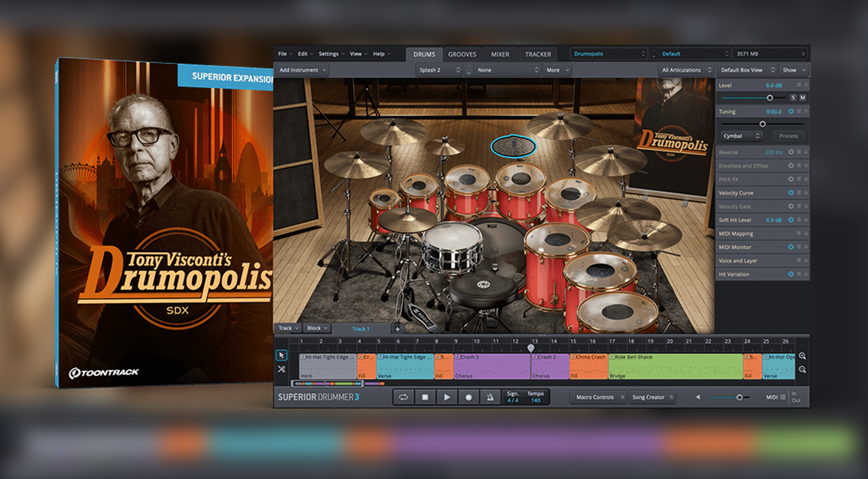This screenshot has height=479, width=868.
Task: Zoom out on the song track timeline
Action: pos(802,370)
